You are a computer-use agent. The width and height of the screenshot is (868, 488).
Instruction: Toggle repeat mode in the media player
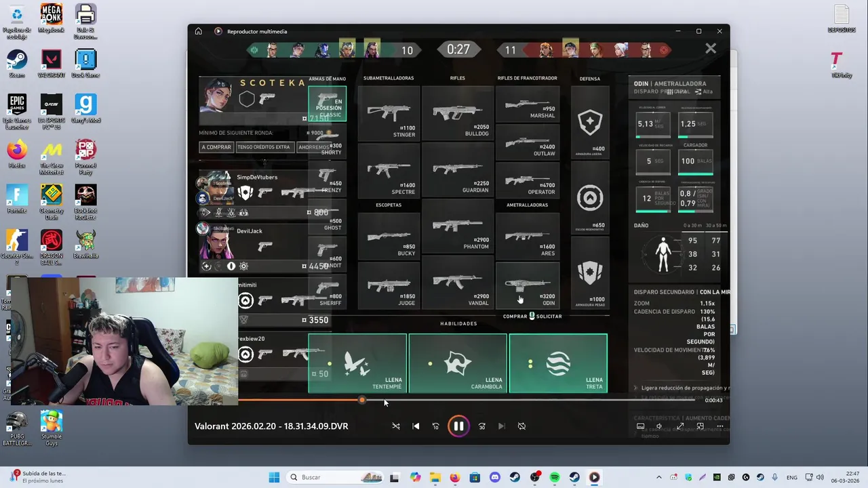521,426
